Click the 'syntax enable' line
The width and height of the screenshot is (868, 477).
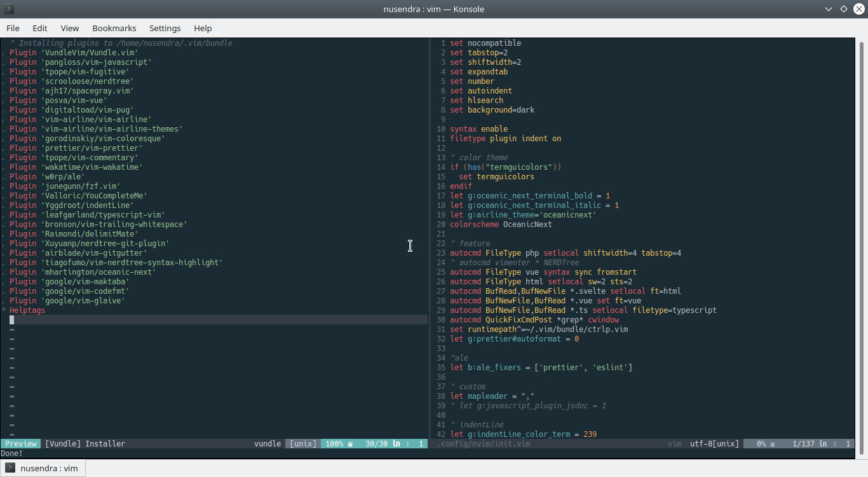[x=479, y=129]
